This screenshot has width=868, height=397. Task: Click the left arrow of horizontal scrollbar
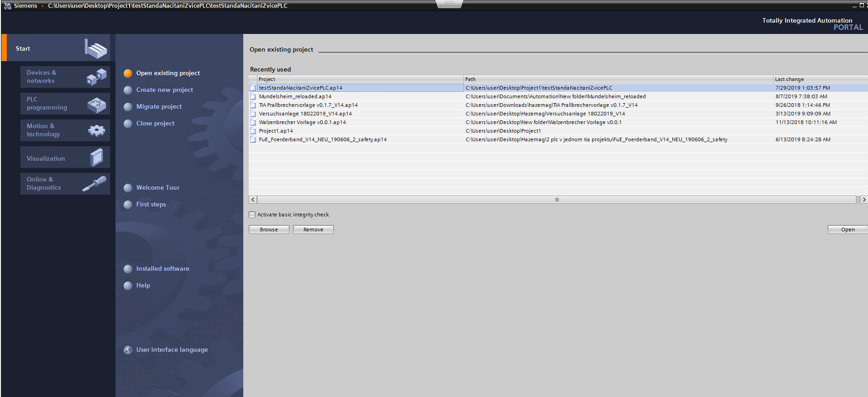pyautogui.click(x=253, y=200)
